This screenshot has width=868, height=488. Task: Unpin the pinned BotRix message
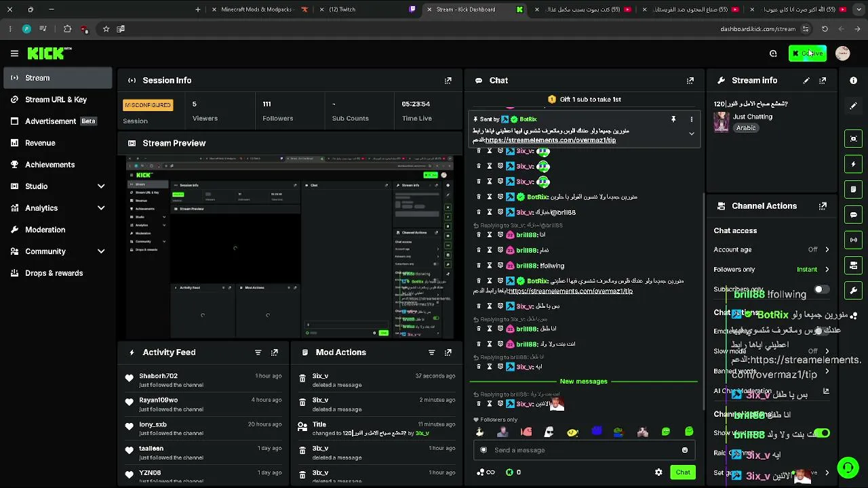click(673, 119)
